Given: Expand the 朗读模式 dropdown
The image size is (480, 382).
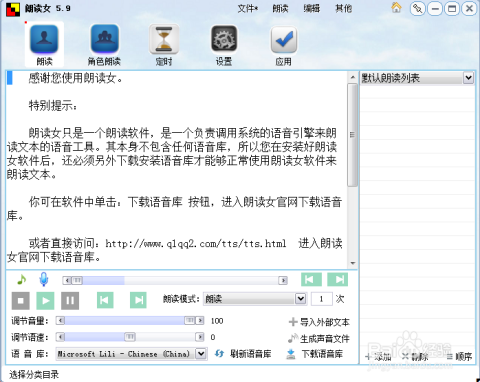Looking at the screenshot, I should click(x=300, y=299).
